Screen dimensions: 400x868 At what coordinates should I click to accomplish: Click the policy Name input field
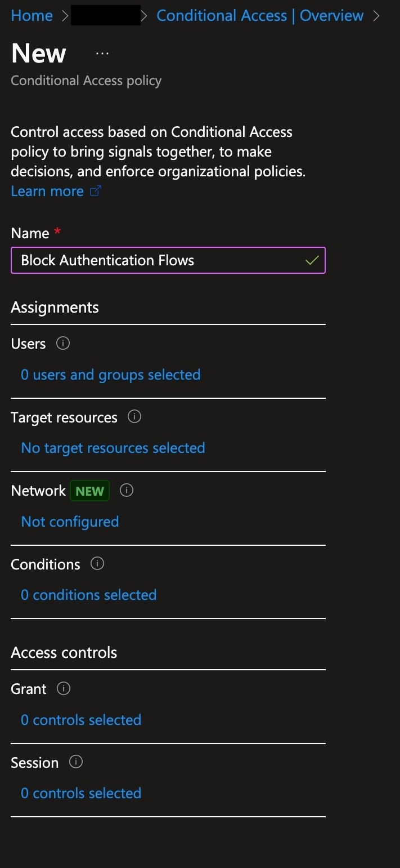pos(168,260)
